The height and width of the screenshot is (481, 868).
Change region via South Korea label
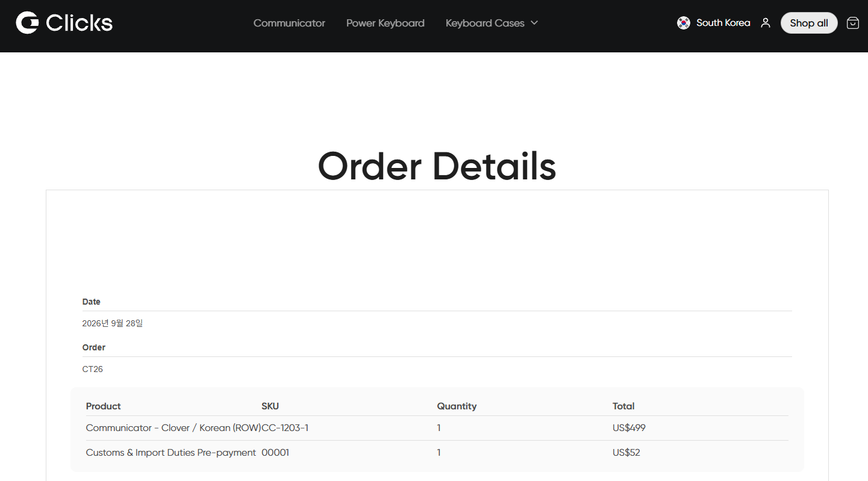(723, 23)
